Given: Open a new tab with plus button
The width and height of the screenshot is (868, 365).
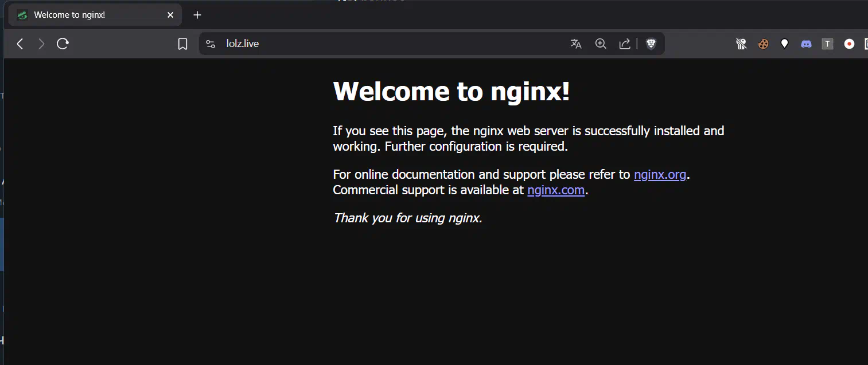Looking at the screenshot, I should pos(197,15).
